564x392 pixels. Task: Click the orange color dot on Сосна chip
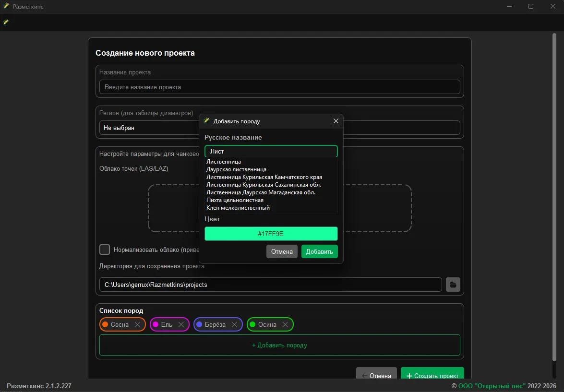105,325
